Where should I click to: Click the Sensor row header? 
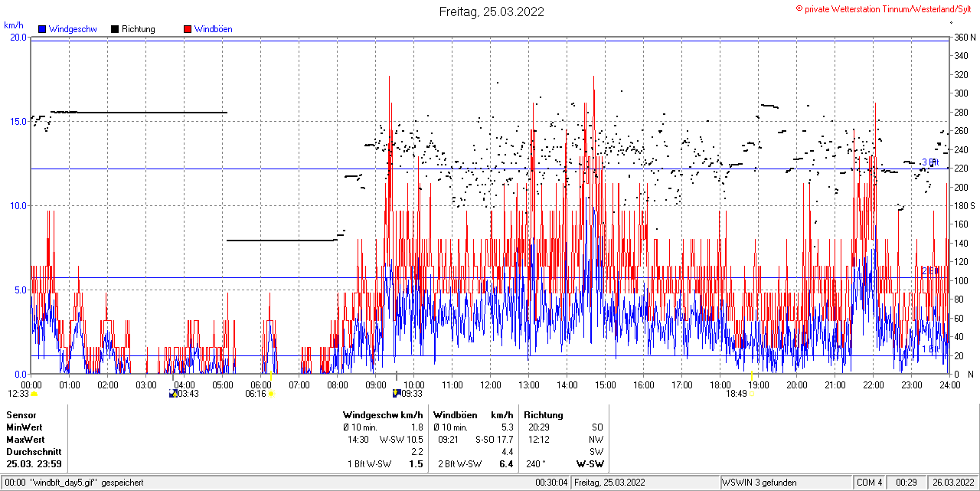[x=21, y=414]
